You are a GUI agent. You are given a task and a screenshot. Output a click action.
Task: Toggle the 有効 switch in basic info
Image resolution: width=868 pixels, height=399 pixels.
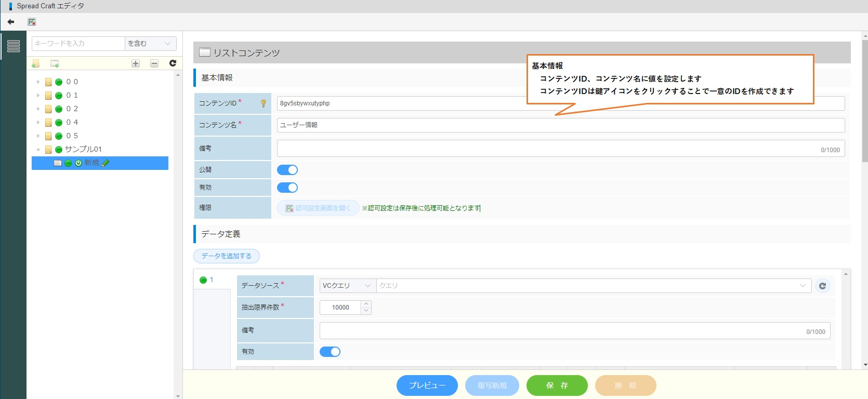tap(287, 188)
